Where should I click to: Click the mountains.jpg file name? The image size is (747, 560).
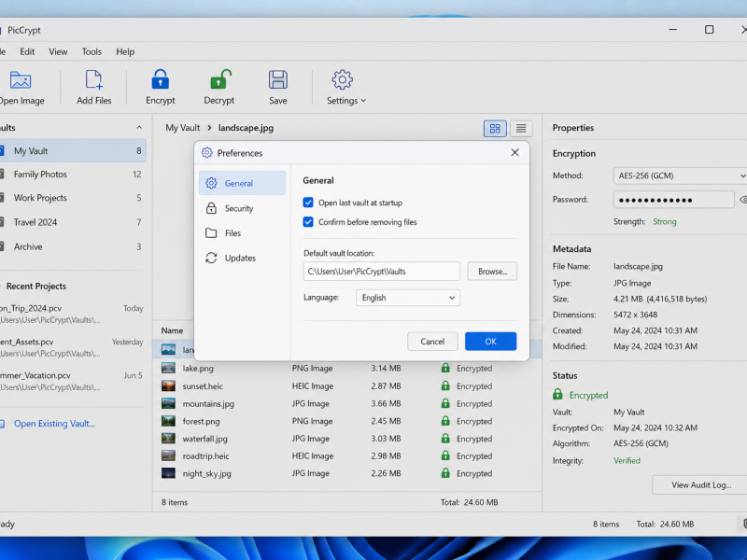pos(208,404)
